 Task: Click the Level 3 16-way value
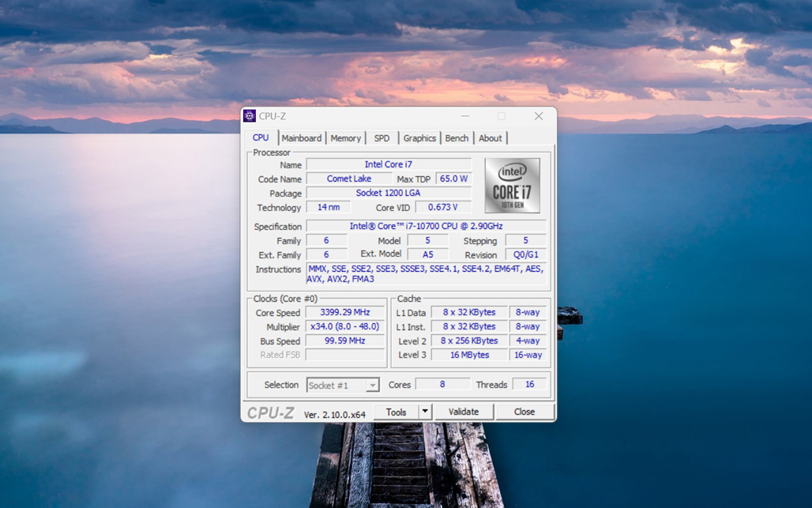(528, 355)
